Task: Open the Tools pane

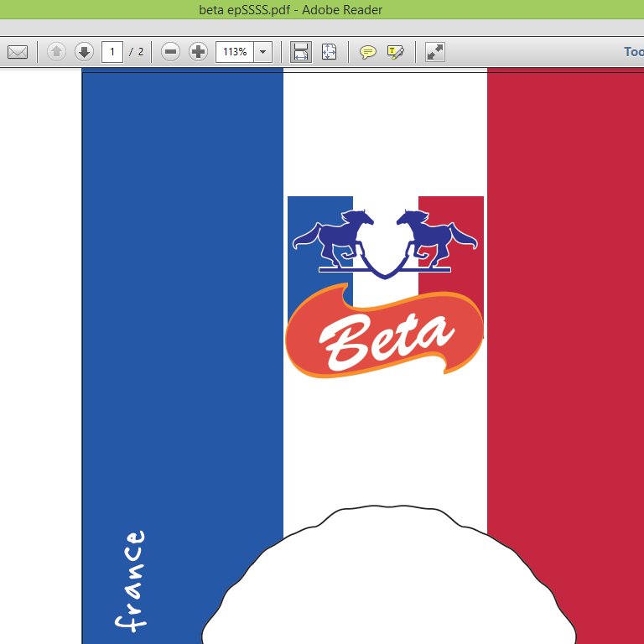Action: [x=634, y=52]
